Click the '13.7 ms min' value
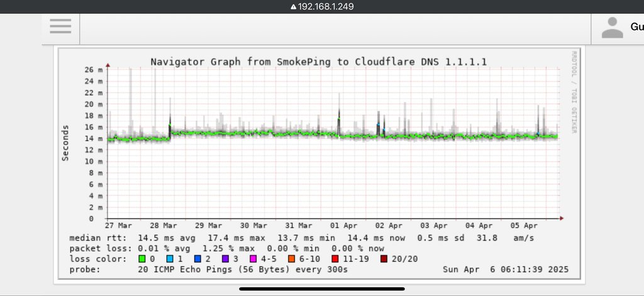The width and height of the screenshot is (644, 296). (x=306, y=238)
